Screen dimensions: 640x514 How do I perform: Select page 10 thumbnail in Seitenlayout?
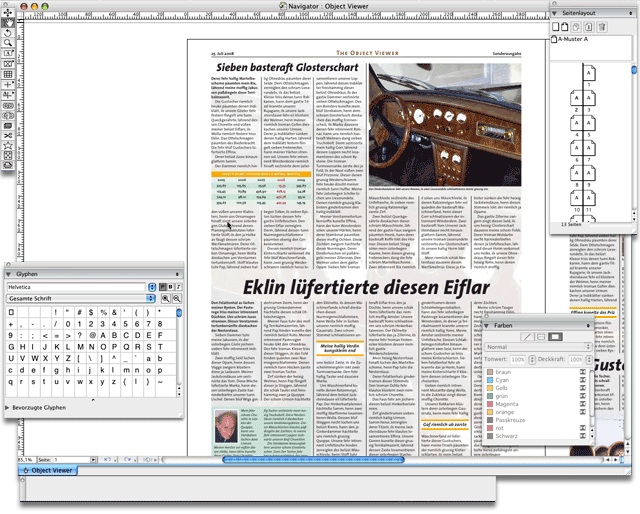point(577,198)
